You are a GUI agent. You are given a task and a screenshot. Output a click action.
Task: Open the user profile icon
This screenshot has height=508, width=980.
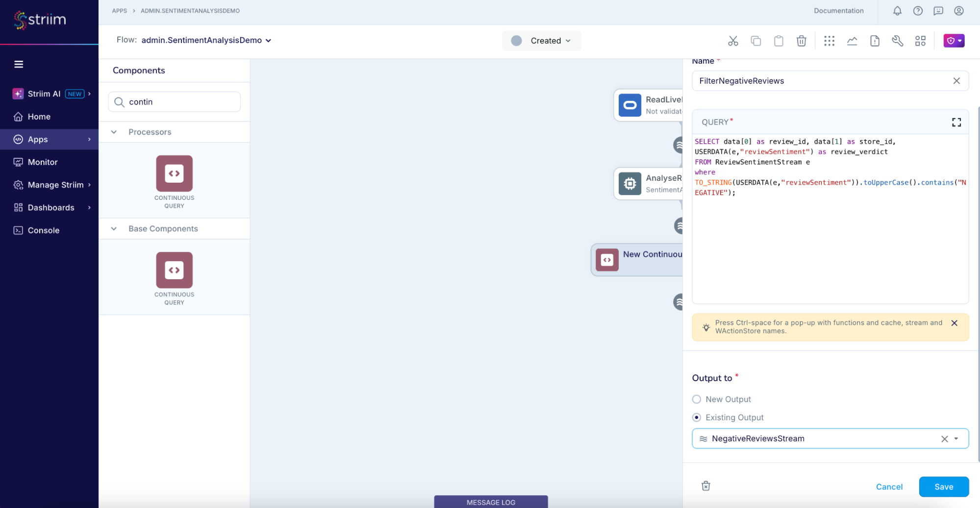pyautogui.click(x=959, y=11)
